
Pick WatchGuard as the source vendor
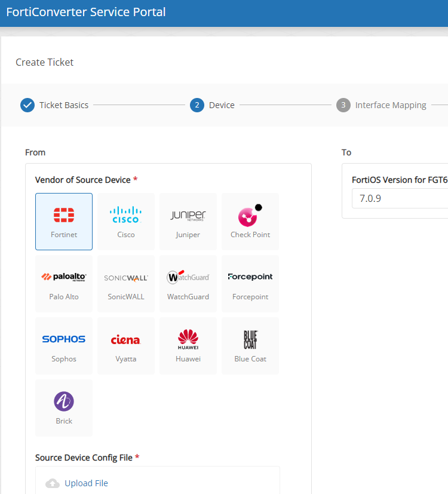tap(188, 284)
